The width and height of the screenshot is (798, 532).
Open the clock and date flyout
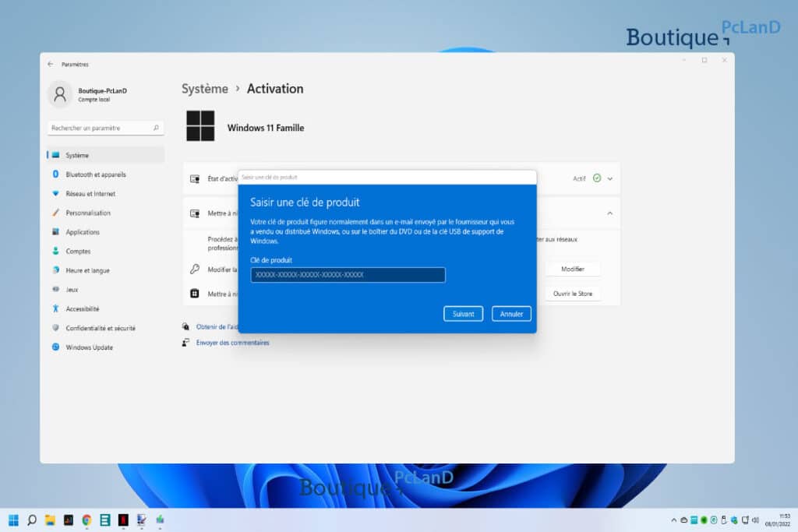(778, 520)
